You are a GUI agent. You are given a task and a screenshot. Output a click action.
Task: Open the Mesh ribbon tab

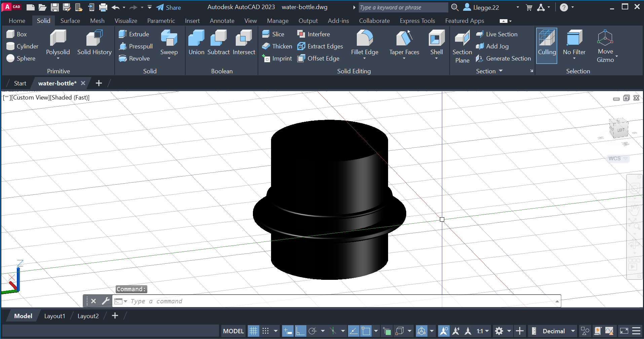coord(97,21)
